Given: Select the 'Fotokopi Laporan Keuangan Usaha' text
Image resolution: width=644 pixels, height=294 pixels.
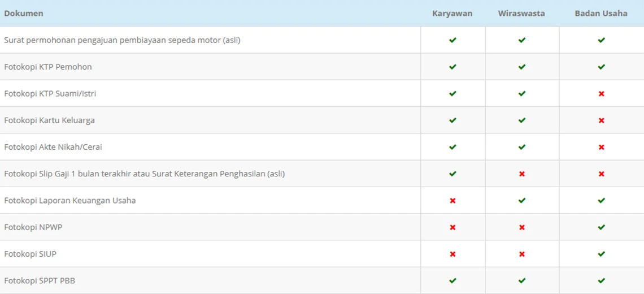Looking at the screenshot, I should [x=70, y=201].
